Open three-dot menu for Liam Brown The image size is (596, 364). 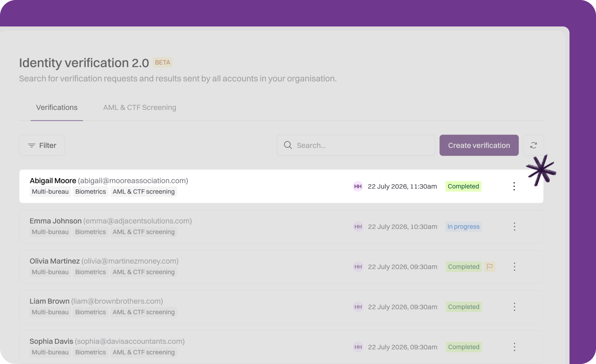point(515,307)
